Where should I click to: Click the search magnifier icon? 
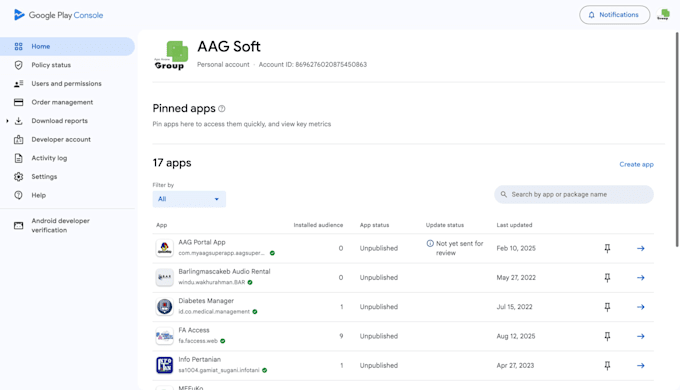[503, 195]
